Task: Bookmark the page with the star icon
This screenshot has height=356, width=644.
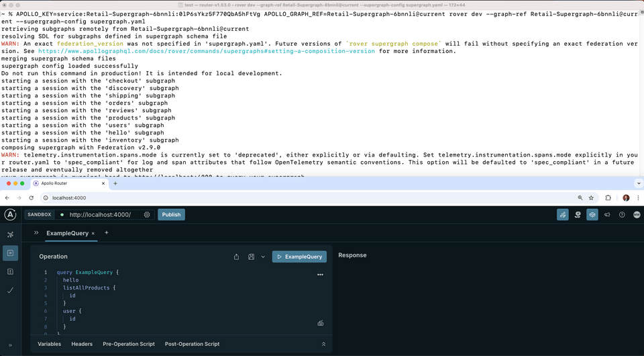Action: (592, 197)
